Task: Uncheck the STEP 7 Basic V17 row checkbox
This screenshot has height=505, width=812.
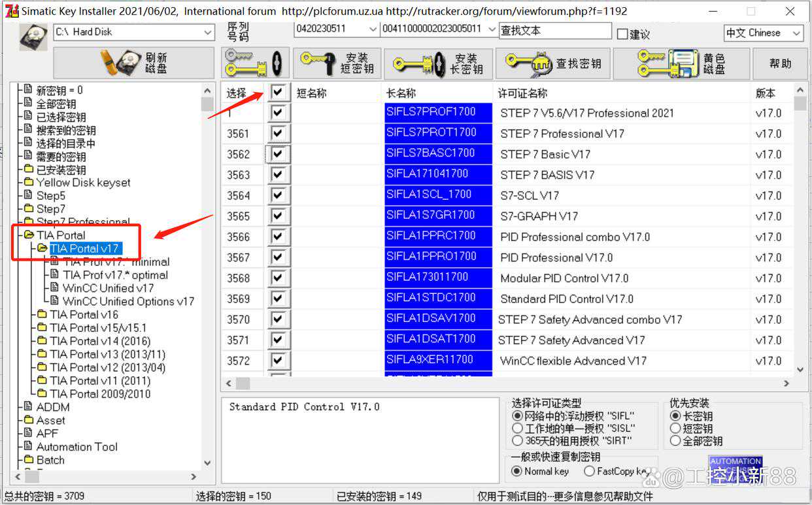Action: coord(279,154)
